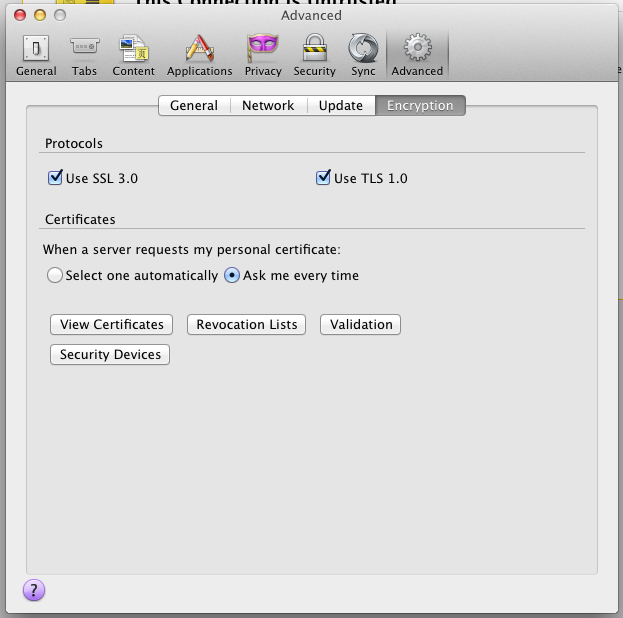This screenshot has width=623, height=618.
Task: Click the View Certificates button
Action: [111, 324]
